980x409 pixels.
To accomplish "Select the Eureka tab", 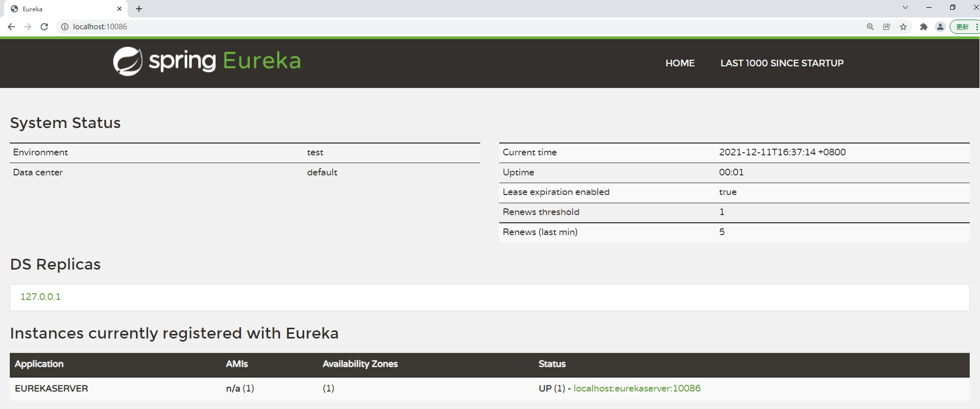I will [66, 9].
